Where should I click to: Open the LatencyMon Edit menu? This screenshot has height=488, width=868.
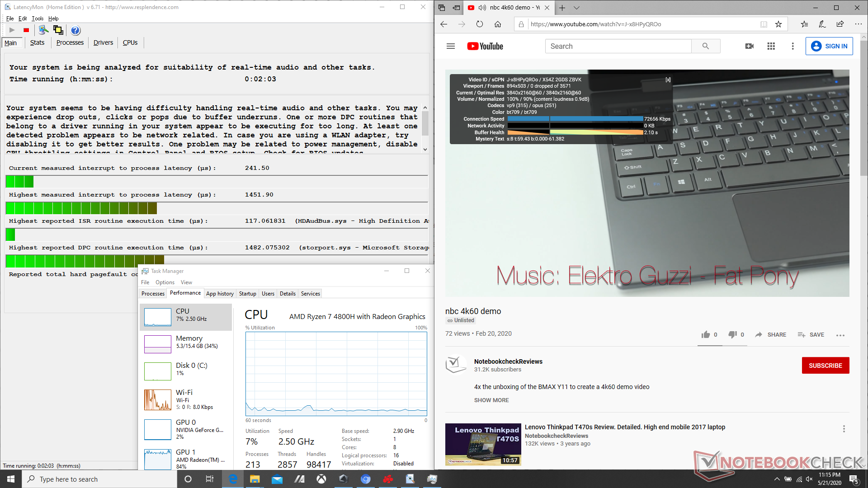tap(23, 19)
